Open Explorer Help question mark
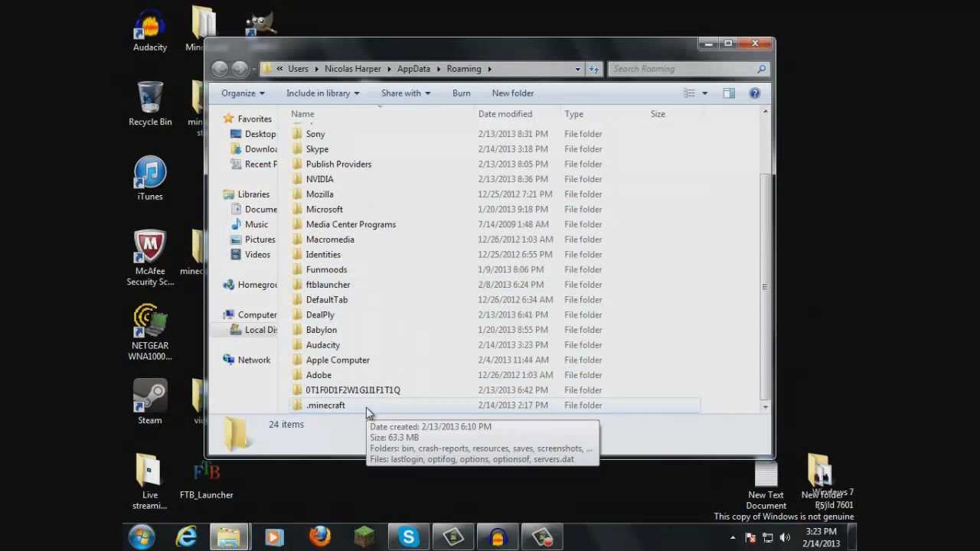This screenshot has width=980, height=551. point(755,93)
